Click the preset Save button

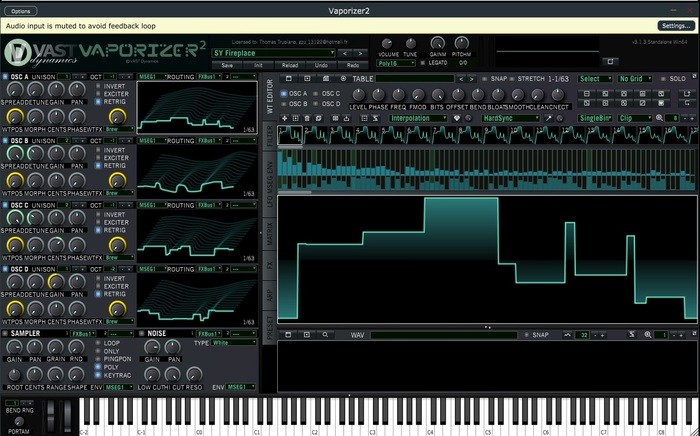pyautogui.click(x=227, y=65)
